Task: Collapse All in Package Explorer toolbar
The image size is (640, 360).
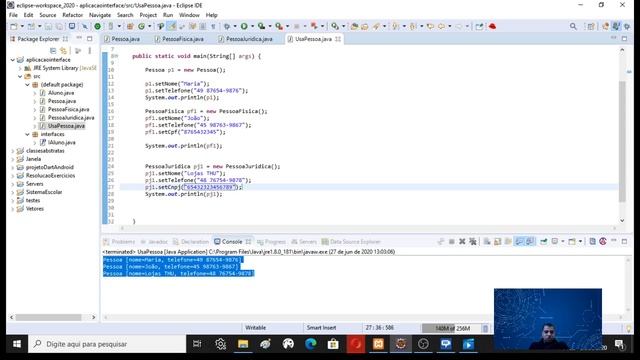Action: [x=53, y=51]
